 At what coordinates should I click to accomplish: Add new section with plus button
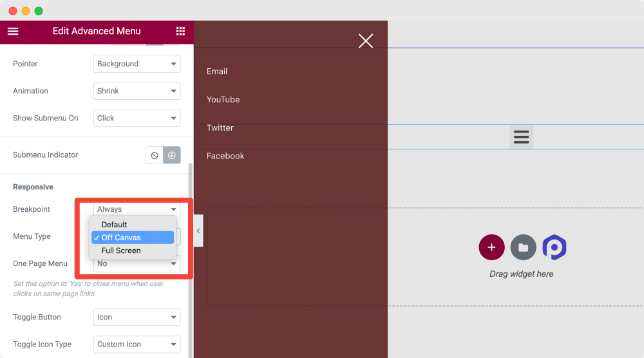pos(491,247)
